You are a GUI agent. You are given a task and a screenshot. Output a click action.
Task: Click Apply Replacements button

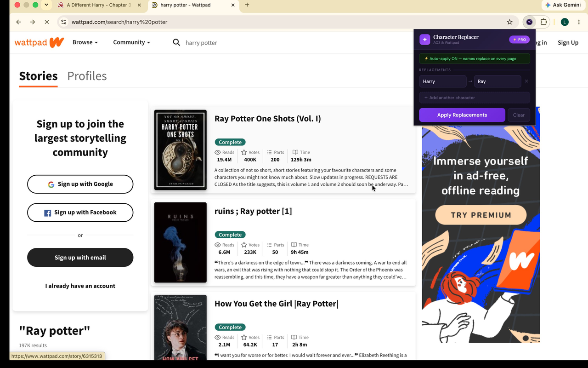tap(462, 115)
